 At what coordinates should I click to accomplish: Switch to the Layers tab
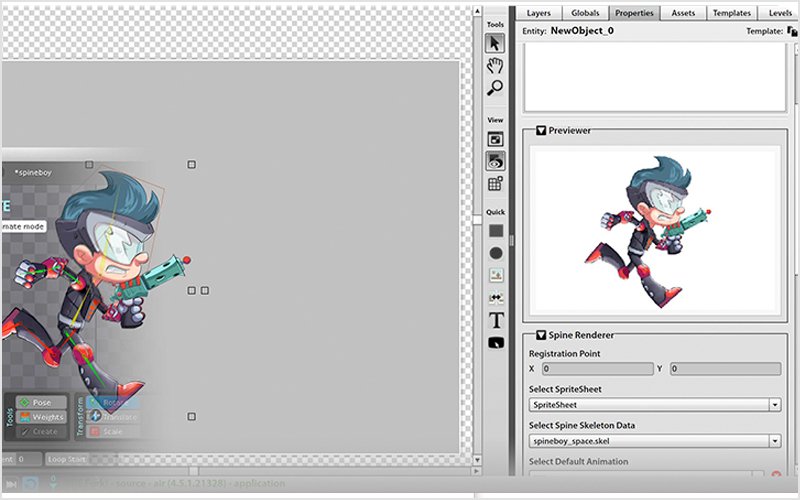tap(538, 13)
